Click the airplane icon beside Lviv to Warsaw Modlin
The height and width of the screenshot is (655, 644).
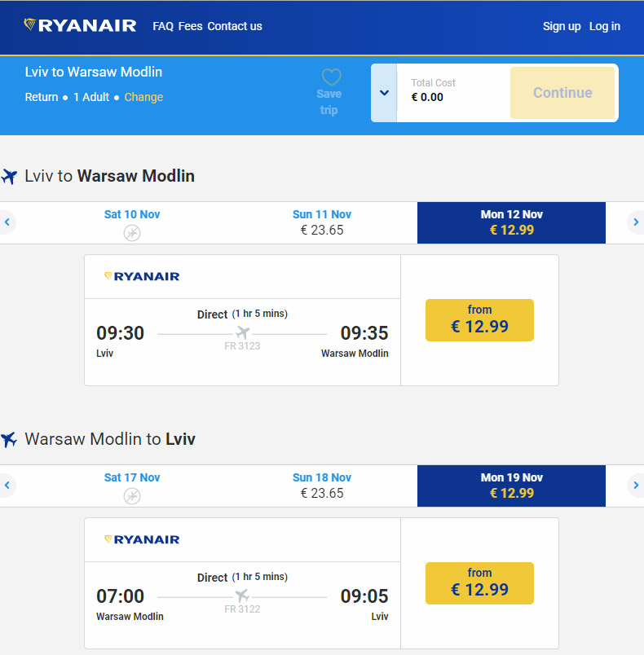coord(10,177)
